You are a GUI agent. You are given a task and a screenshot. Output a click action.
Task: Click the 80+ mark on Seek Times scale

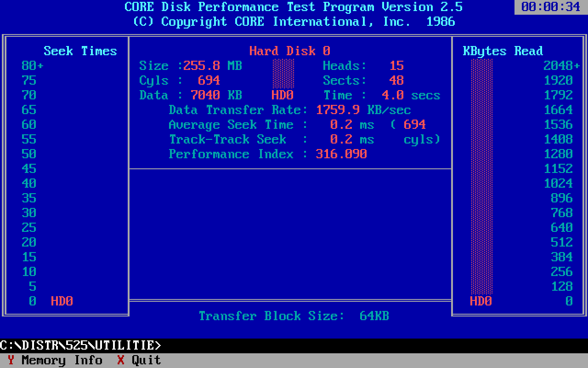pyautogui.click(x=33, y=66)
